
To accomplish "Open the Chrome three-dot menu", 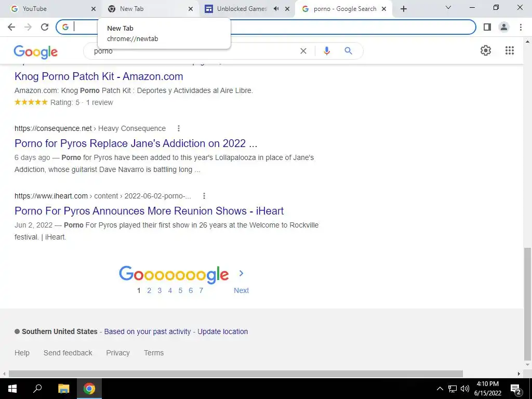I will [521, 27].
